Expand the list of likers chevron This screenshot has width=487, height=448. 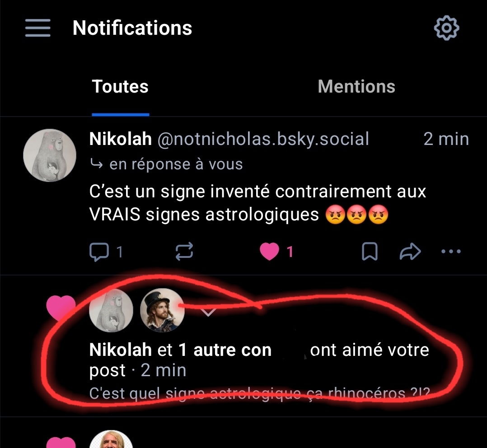pyautogui.click(x=208, y=312)
